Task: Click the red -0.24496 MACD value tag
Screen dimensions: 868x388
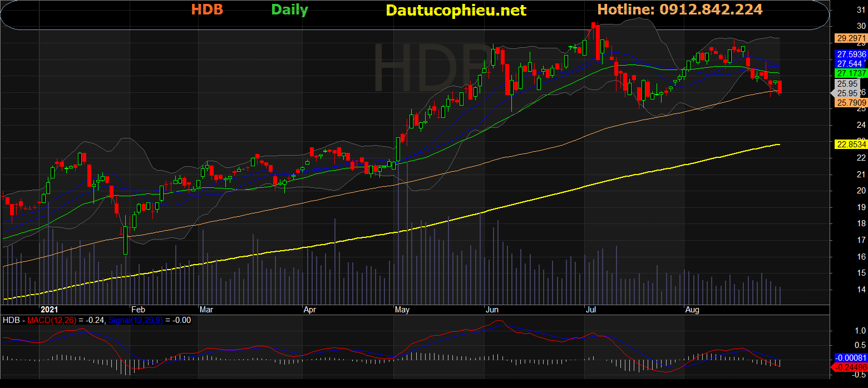Action: click(x=851, y=367)
